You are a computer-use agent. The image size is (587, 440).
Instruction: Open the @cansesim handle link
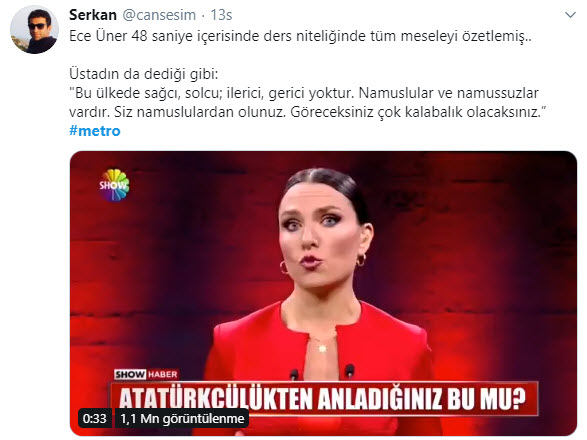pos(159,15)
